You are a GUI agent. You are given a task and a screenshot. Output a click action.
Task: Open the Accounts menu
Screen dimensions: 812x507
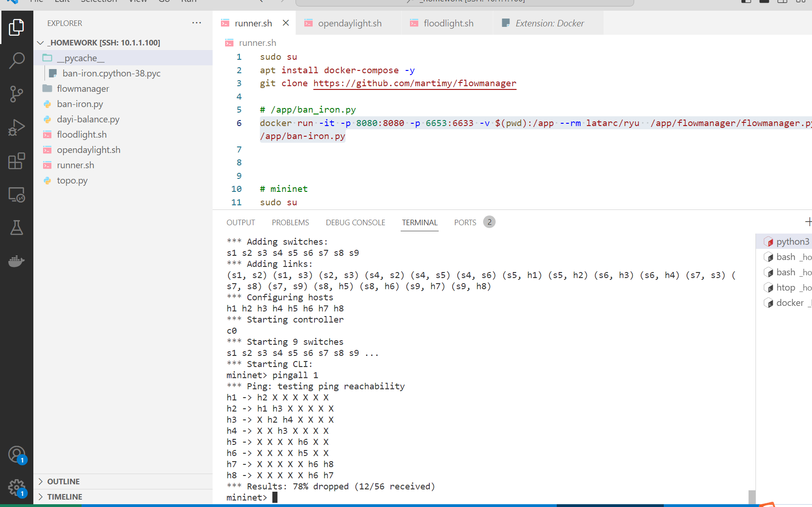pyautogui.click(x=17, y=455)
